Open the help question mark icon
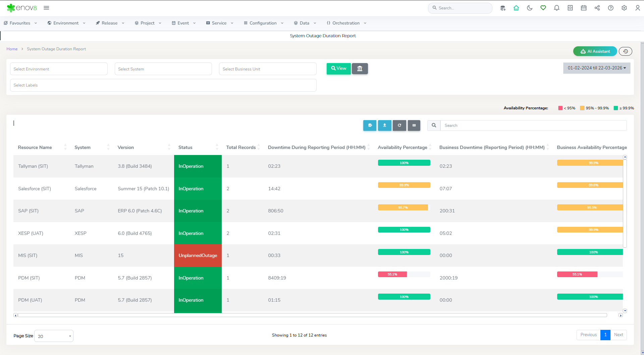Viewport: 644px width, 355px height. click(x=610, y=8)
